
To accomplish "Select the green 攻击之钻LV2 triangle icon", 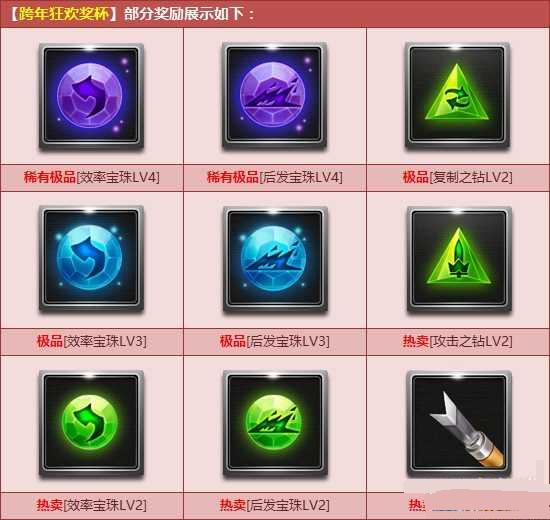I will tap(459, 260).
